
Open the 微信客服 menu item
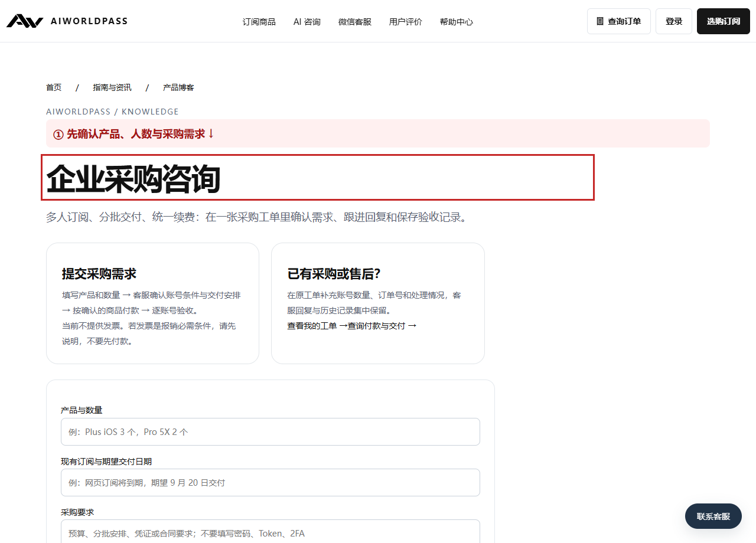coord(354,22)
